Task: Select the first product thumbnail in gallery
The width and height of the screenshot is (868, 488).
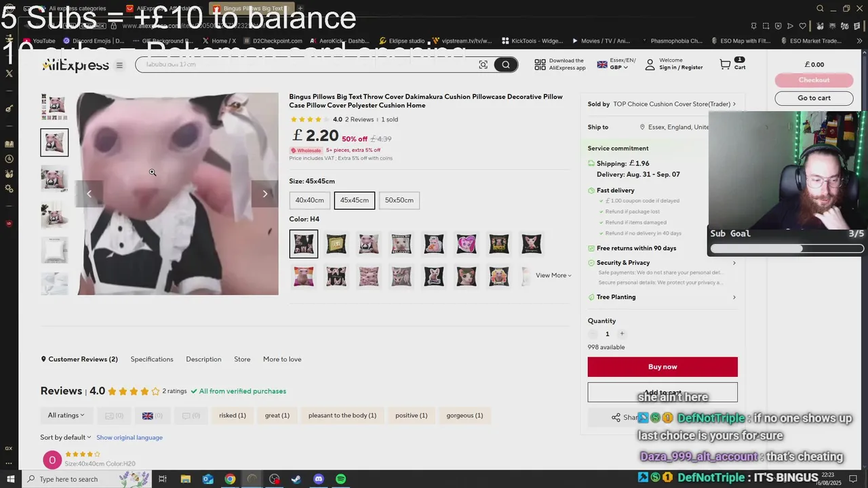Action: [x=54, y=106]
